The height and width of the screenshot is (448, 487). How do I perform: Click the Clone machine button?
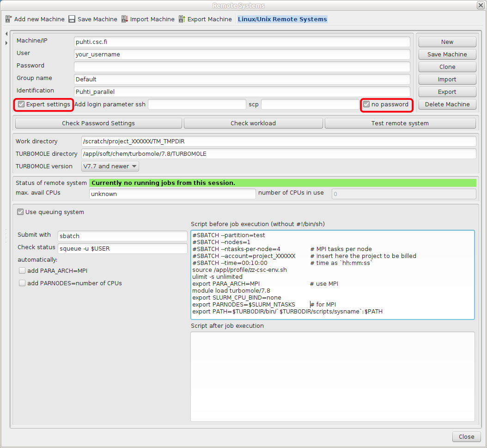[x=447, y=67]
